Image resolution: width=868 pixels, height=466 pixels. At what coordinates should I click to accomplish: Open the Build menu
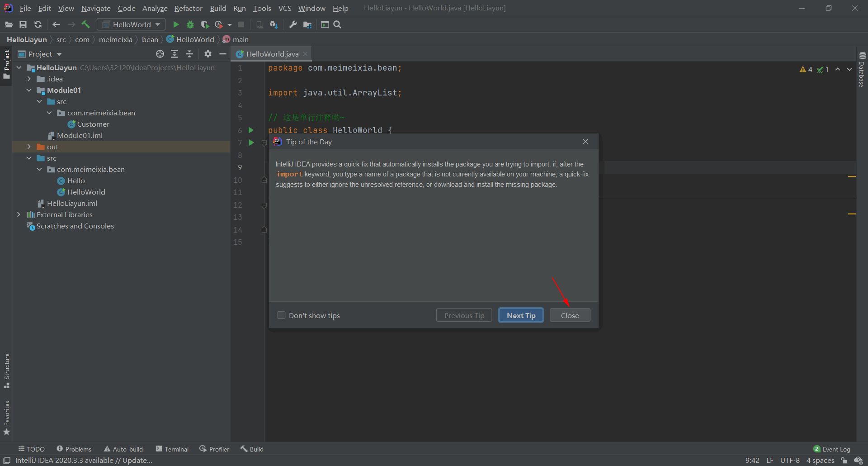coord(218,8)
